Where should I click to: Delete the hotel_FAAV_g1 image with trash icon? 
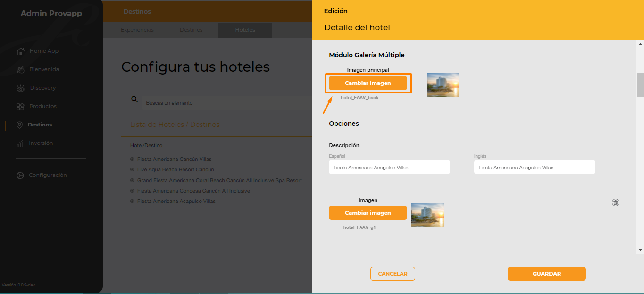point(615,202)
